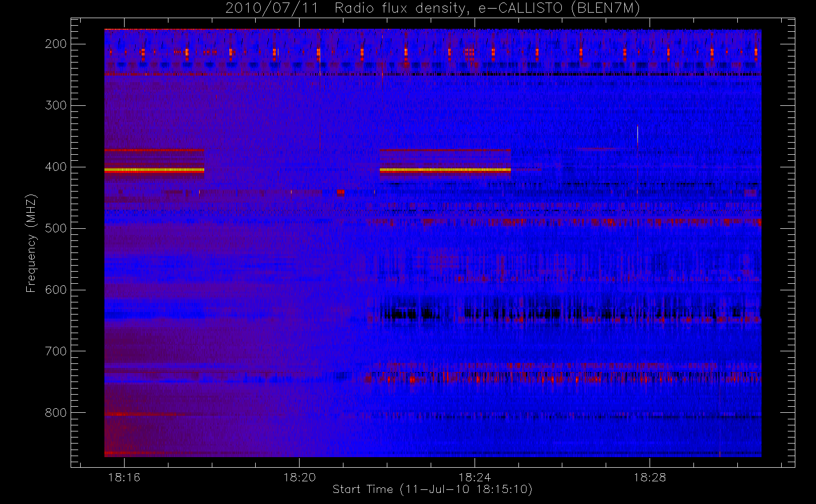Click the plot title "2010/07/11 Radio flux density, e-CALLISTO (BLEN7M)"
816x504 pixels.
pos(433,8)
